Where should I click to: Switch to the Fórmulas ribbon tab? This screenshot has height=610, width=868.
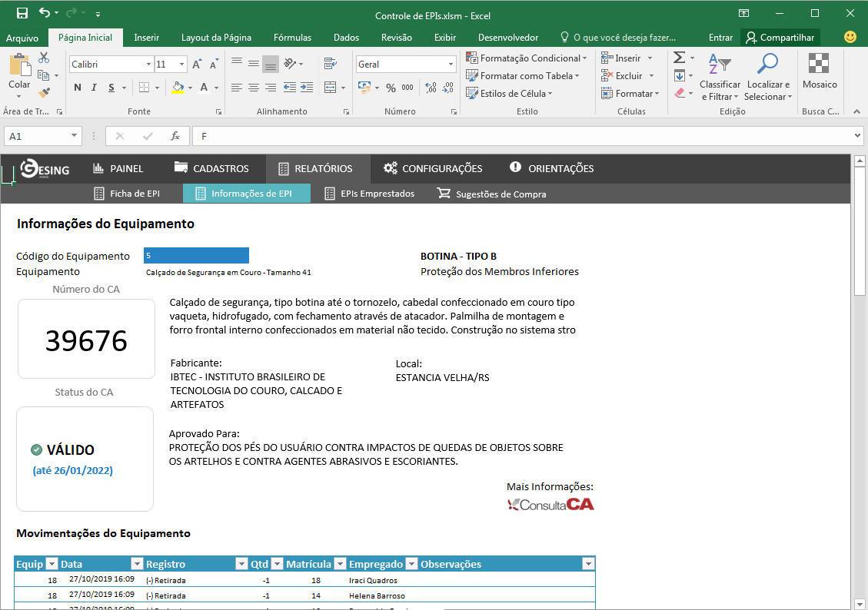pos(292,37)
